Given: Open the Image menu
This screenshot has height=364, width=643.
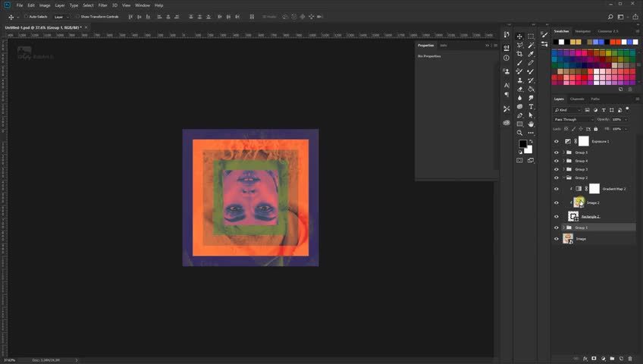Looking at the screenshot, I should [45, 5].
